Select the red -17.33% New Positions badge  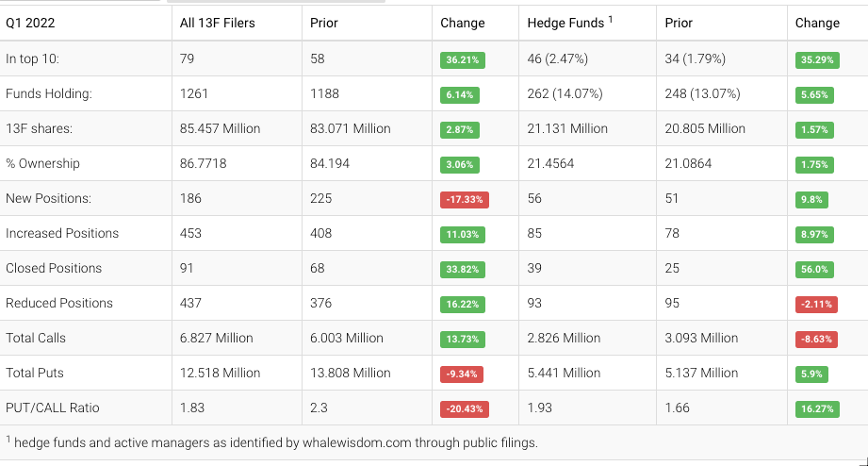click(462, 199)
